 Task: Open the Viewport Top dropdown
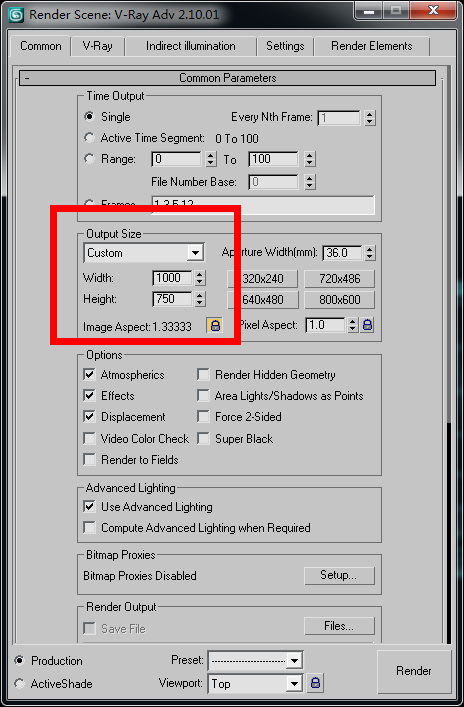click(255, 684)
